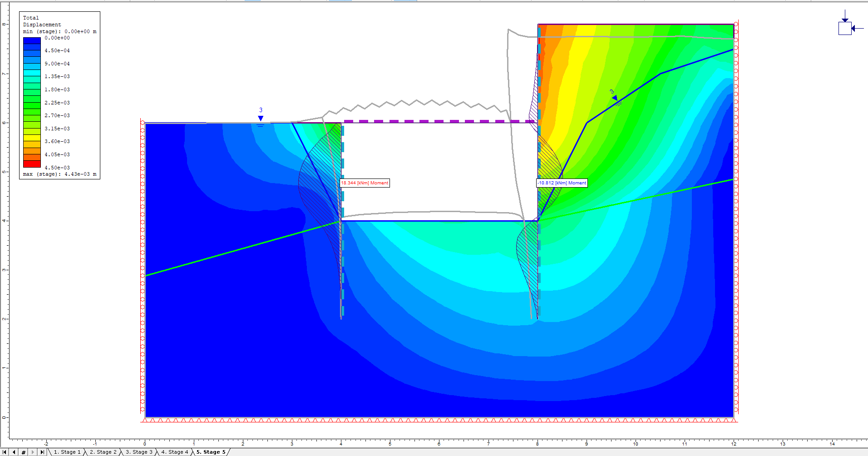
Task: Click the purple load line atop right block
Action: point(636,25)
